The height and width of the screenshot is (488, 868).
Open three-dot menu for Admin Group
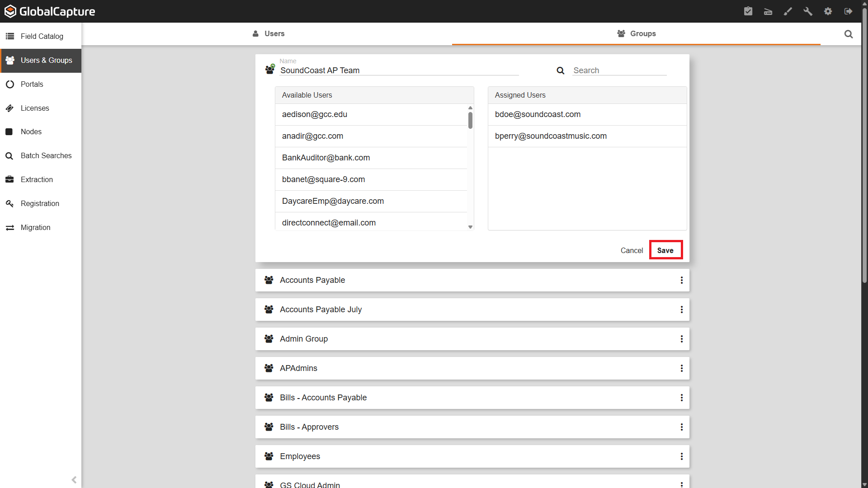click(682, 339)
